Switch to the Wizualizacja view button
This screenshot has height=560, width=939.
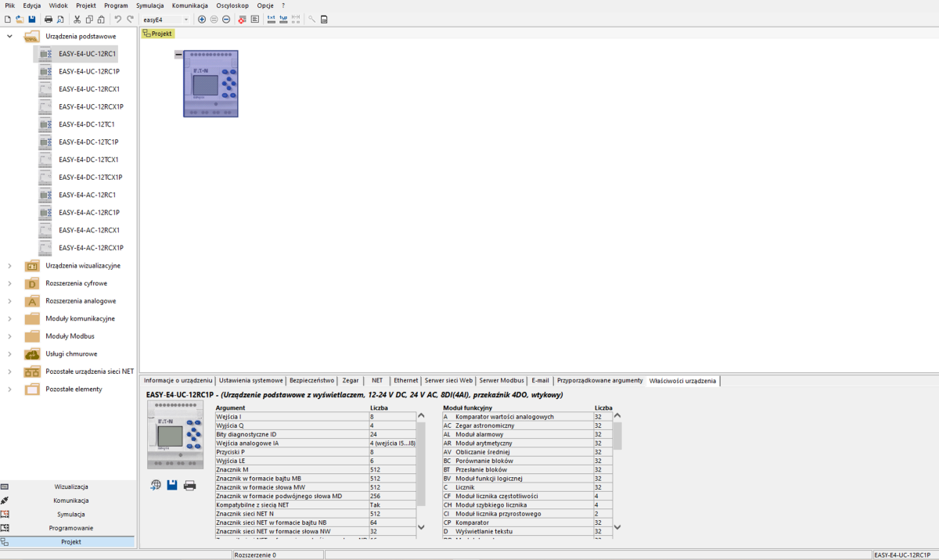[70, 486]
